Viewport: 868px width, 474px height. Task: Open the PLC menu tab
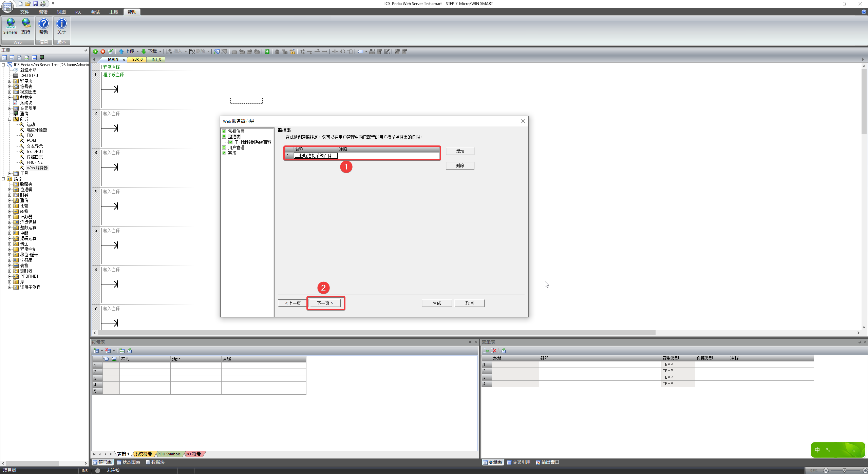tap(78, 12)
